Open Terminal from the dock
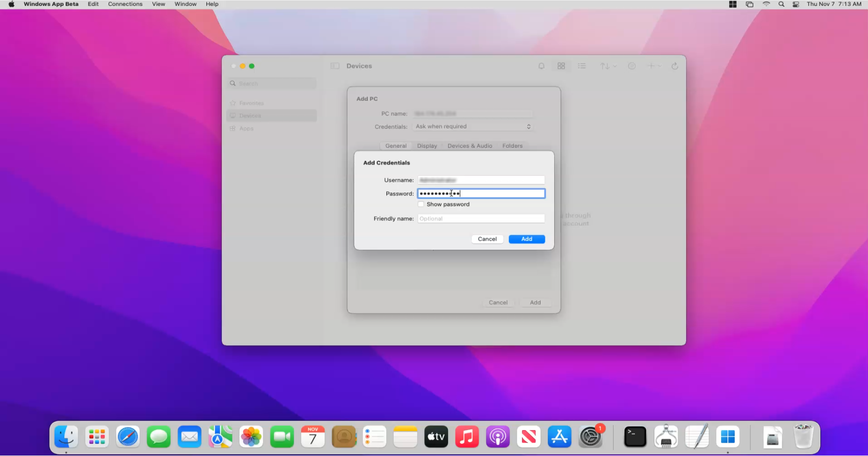The height and width of the screenshot is (456, 868). tap(635, 437)
